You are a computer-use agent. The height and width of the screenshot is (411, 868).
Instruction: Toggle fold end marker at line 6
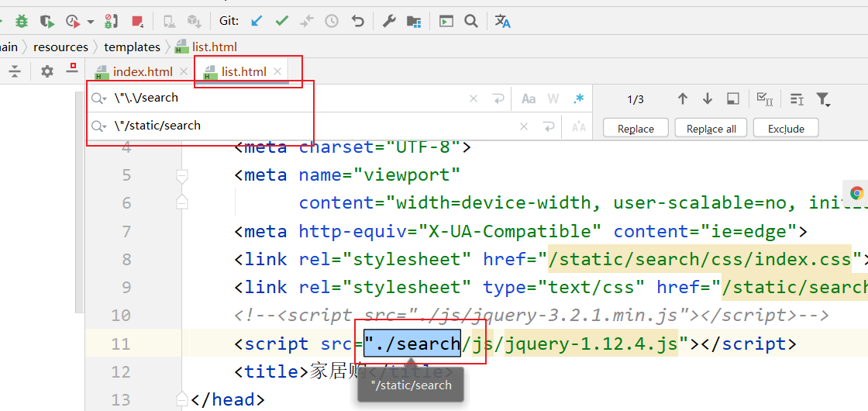(x=181, y=202)
